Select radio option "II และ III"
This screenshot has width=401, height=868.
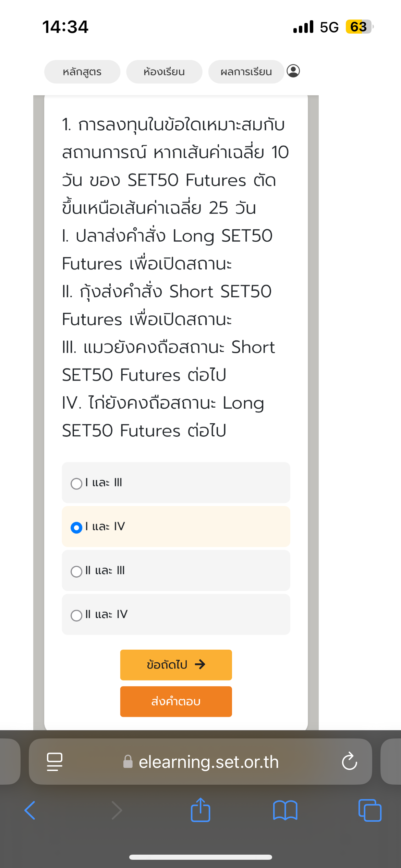click(x=76, y=571)
